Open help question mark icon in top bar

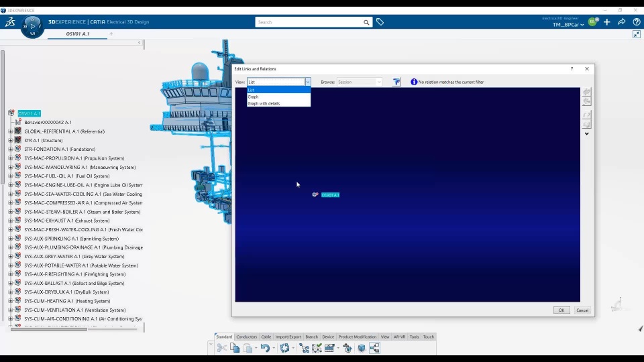pyautogui.click(x=636, y=22)
